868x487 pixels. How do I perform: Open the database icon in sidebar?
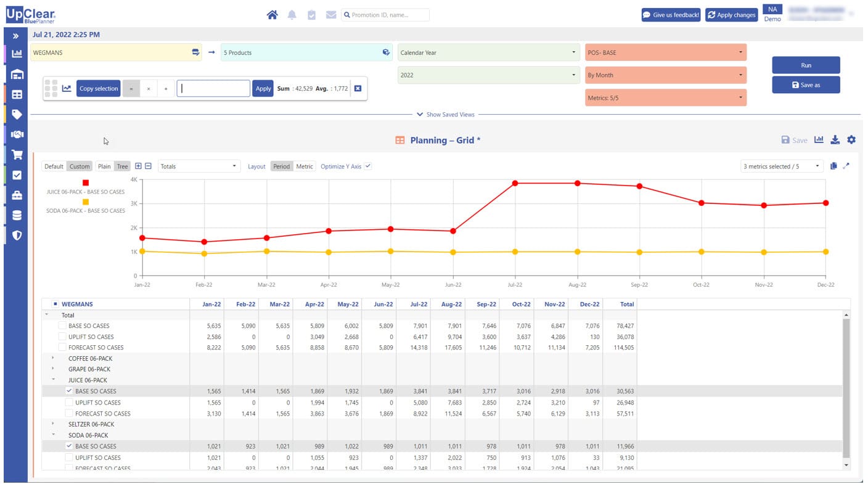pos(17,215)
